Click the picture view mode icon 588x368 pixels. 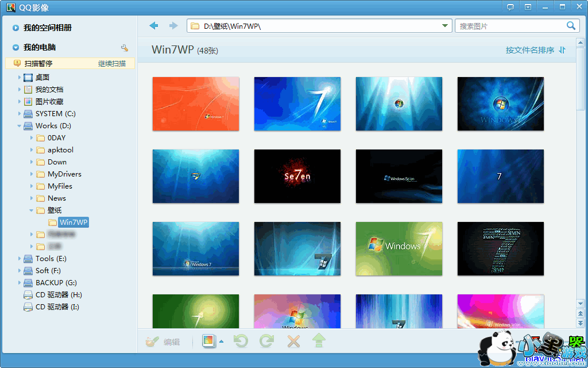pyautogui.click(x=209, y=342)
